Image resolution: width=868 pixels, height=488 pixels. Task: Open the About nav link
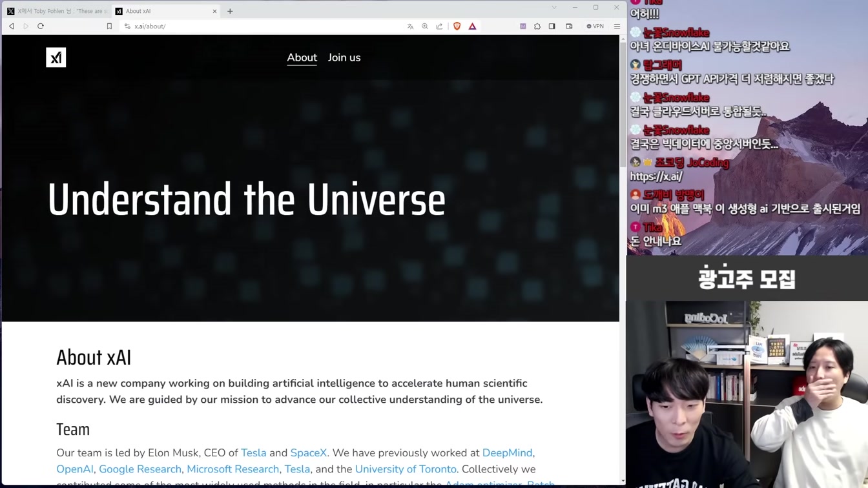click(302, 57)
